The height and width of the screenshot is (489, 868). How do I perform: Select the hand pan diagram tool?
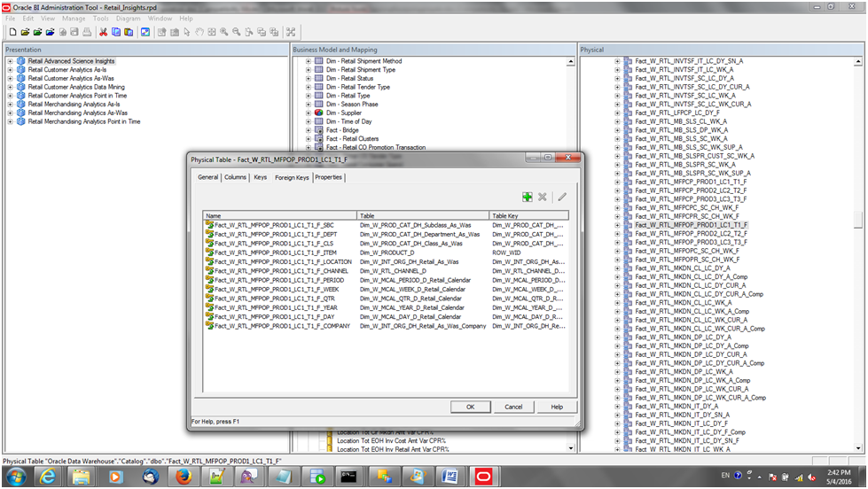199,32
